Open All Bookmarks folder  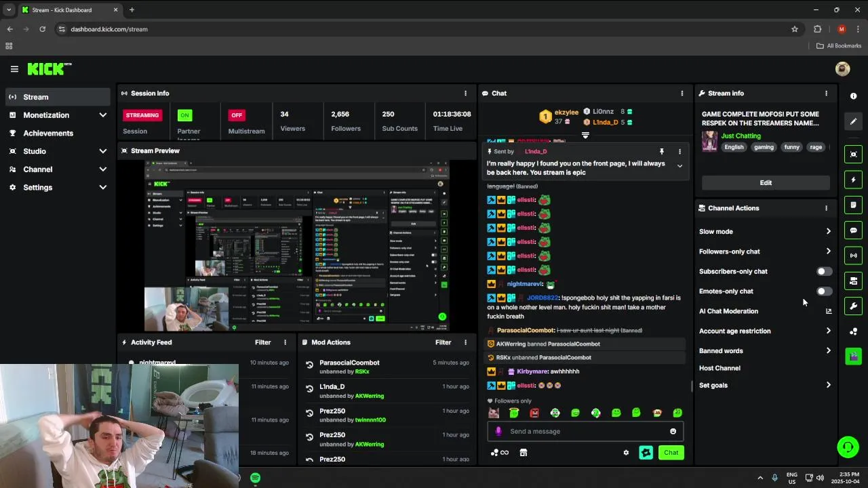click(838, 46)
